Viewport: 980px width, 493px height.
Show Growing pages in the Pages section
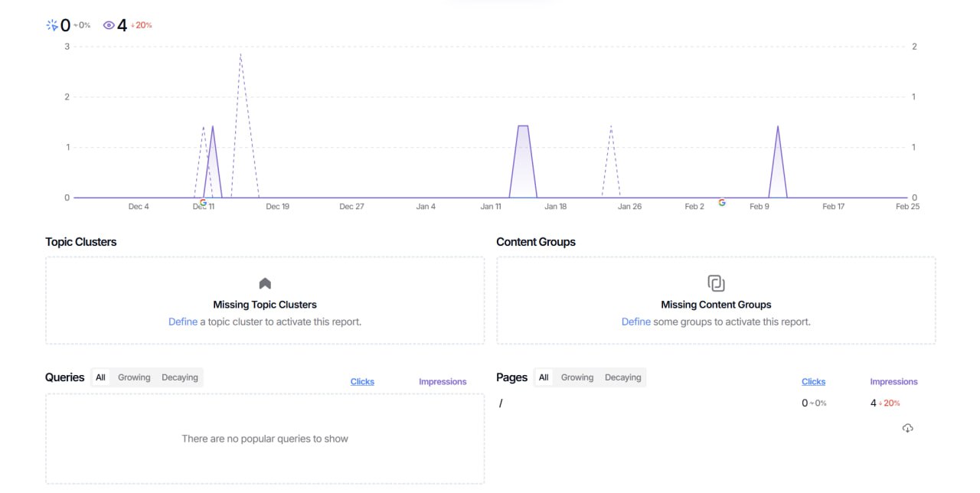577,377
